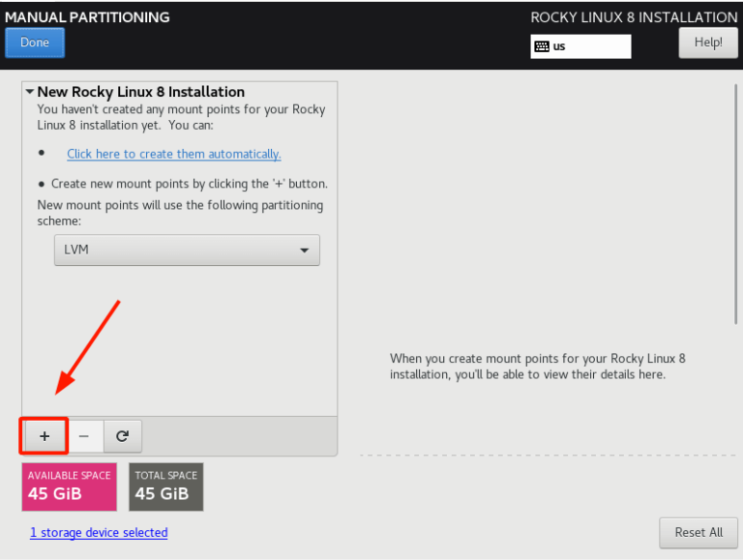
Task: Click the Available Space 45 GiB box
Action: 70,486
